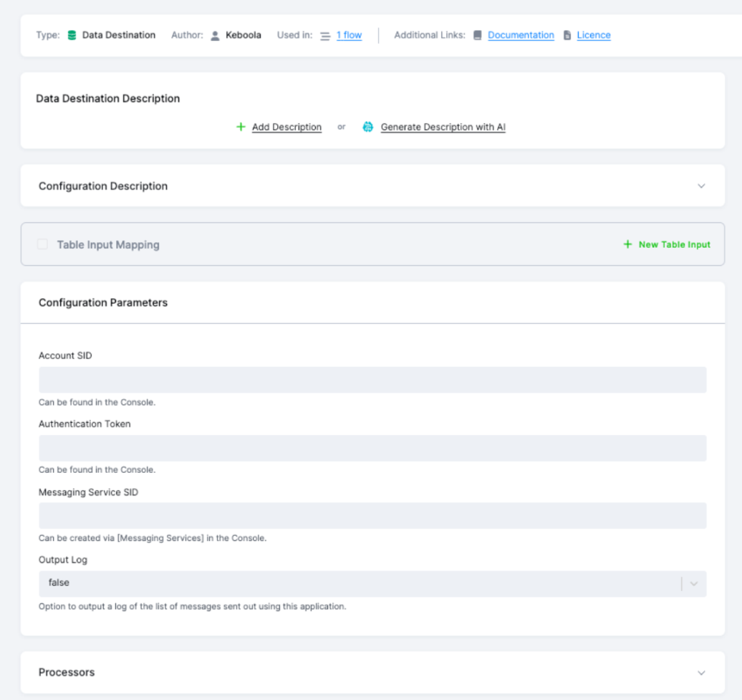
Task: Enable the Table Input Mapping checkbox
Action: click(x=42, y=244)
